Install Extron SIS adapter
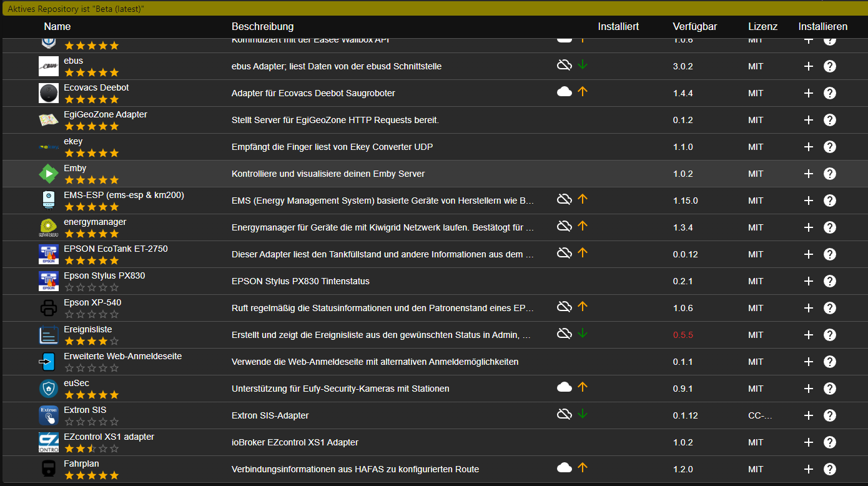 pyautogui.click(x=808, y=415)
